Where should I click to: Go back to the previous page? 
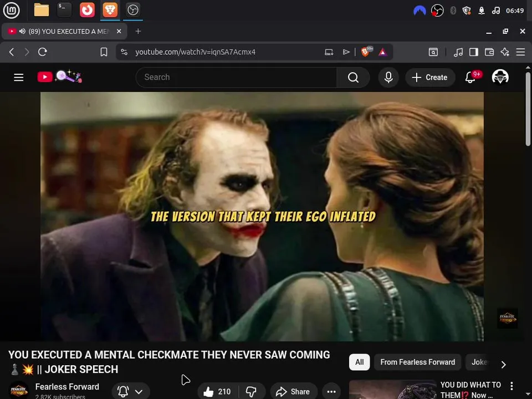coord(12,52)
